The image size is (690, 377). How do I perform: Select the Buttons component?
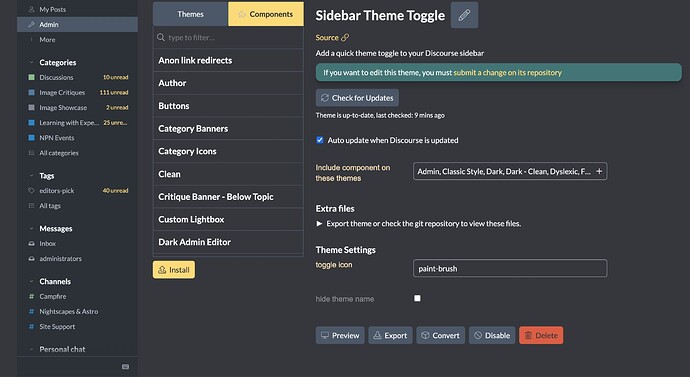pyautogui.click(x=228, y=106)
